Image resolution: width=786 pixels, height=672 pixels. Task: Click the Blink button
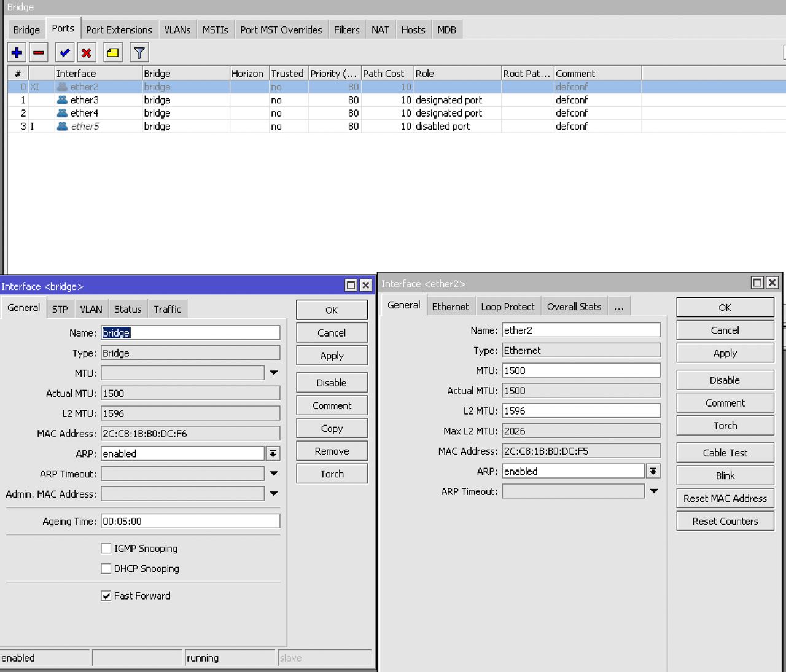tap(725, 475)
